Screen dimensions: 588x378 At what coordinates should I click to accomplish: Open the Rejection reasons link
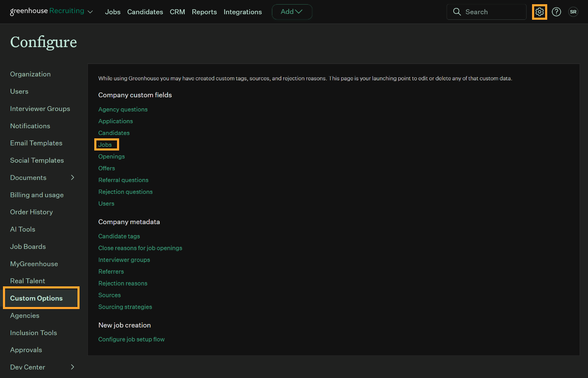click(123, 283)
